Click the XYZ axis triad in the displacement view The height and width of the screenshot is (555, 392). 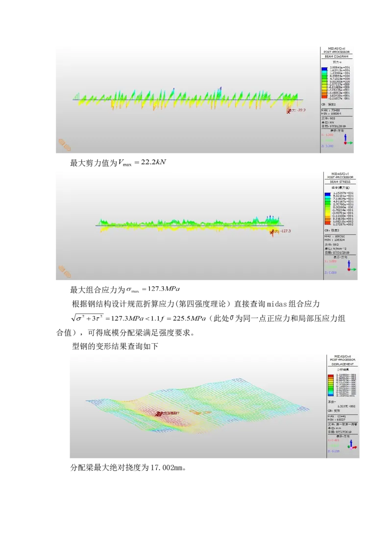(x=351, y=445)
